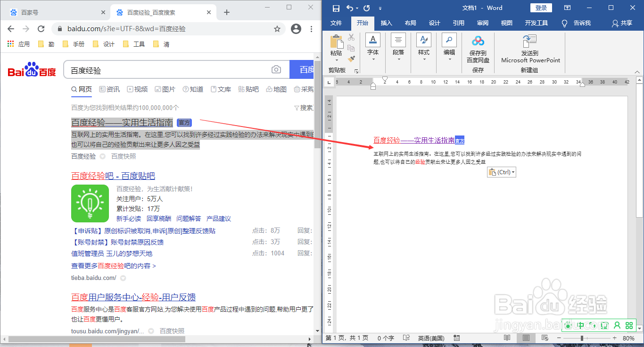Click Chrome profile avatar icon
644x347 pixels.
coord(296,29)
